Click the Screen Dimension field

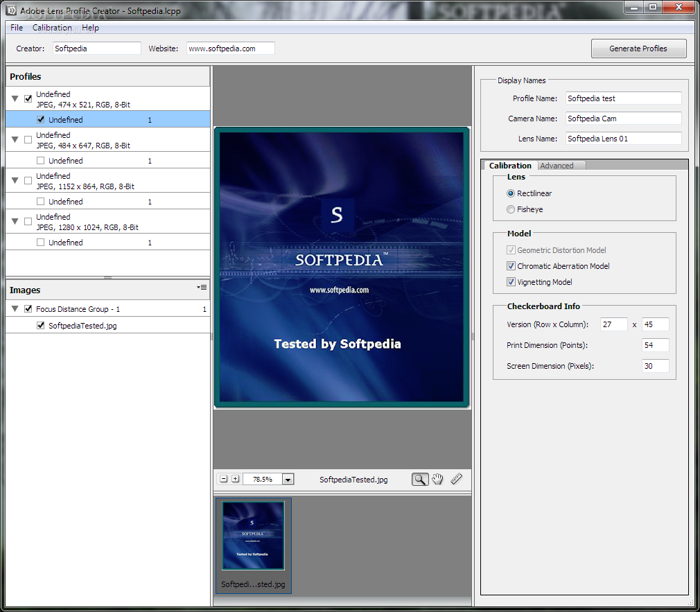click(x=656, y=366)
